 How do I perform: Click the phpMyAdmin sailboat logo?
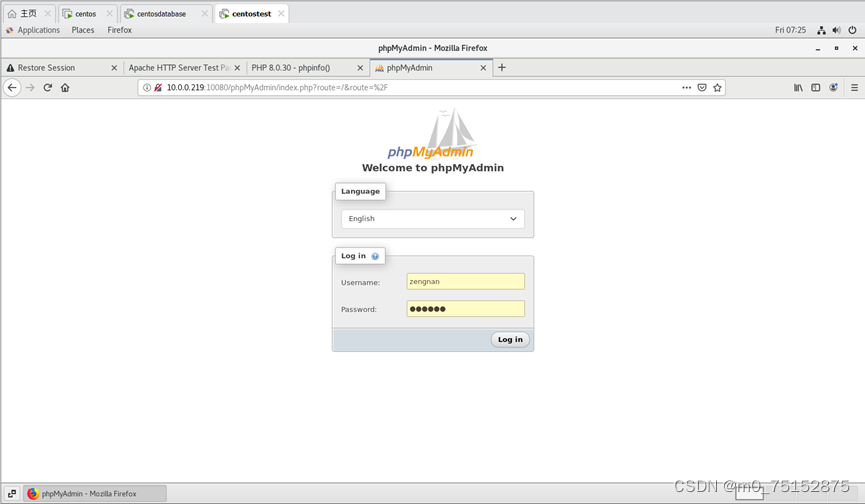click(x=430, y=133)
